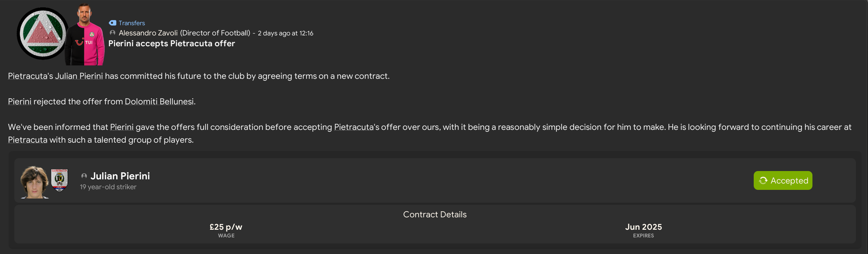Click the Jun 2025 expiry date
The height and width of the screenshot is (254, 868).
pos(643,227)
